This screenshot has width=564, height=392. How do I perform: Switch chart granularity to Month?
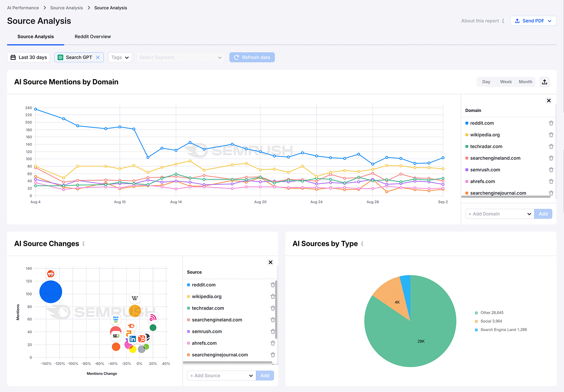coord(525,81)
